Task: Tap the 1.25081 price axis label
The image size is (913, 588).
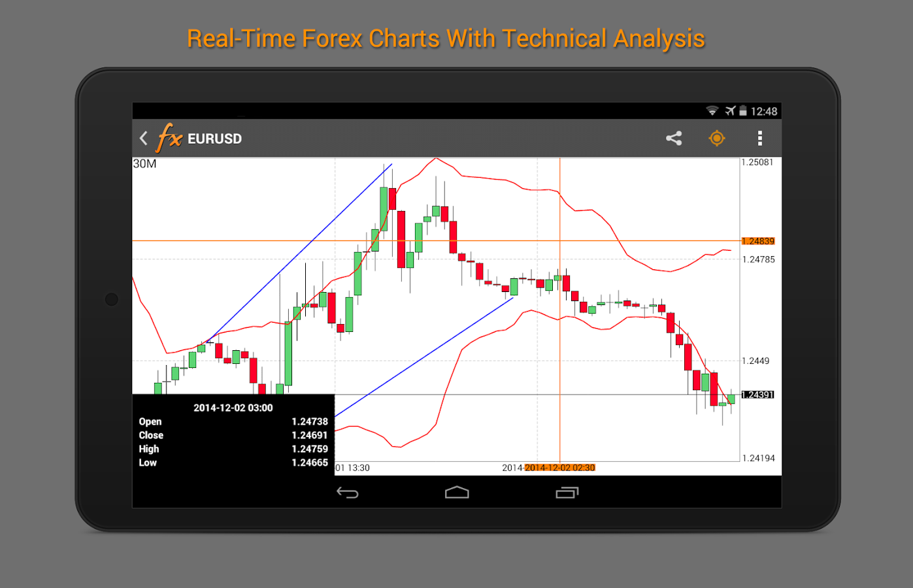Action: click(x=757, y=162)
